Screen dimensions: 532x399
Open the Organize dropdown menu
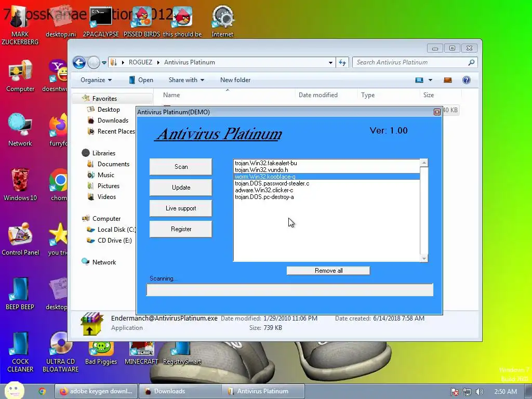point(96,80)
